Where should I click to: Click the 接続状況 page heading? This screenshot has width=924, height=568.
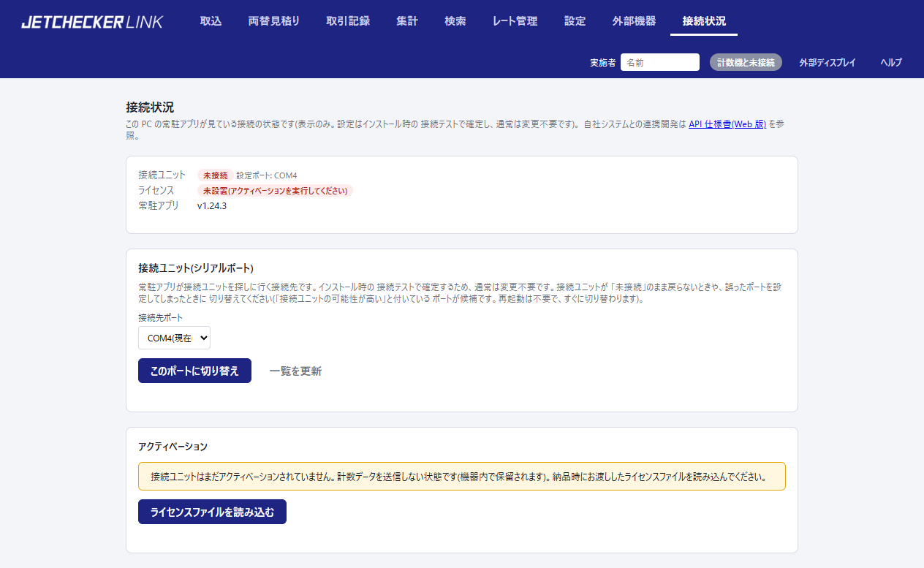tap(150, 107)
